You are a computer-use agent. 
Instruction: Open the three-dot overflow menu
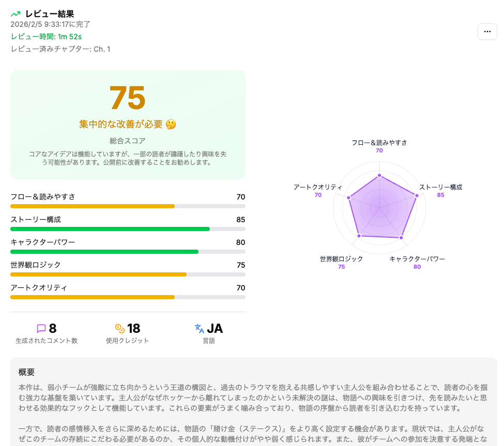click(x=487, y=32)
